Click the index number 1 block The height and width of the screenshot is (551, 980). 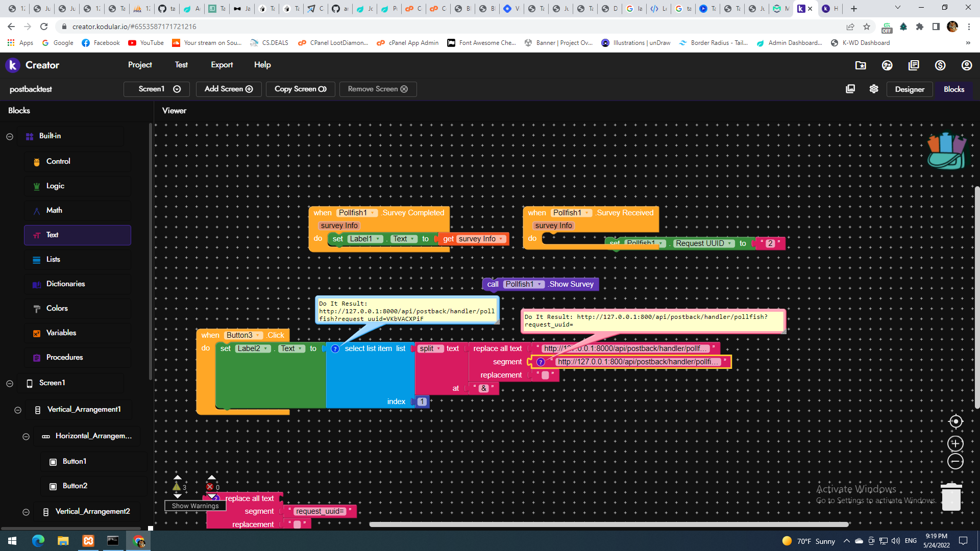[x=422, y=402]
